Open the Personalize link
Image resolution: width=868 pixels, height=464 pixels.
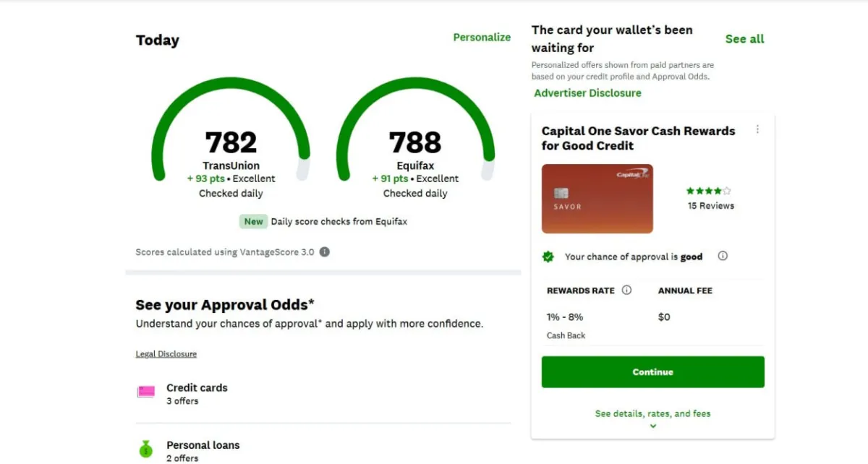pos(482,38)
